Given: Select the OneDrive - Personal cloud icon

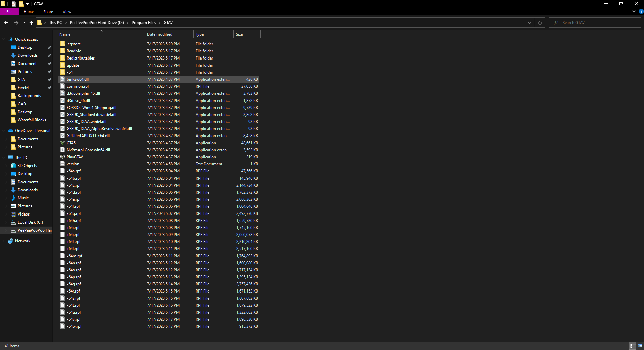Looking at the screenshot, I should (x=11, y=131).
